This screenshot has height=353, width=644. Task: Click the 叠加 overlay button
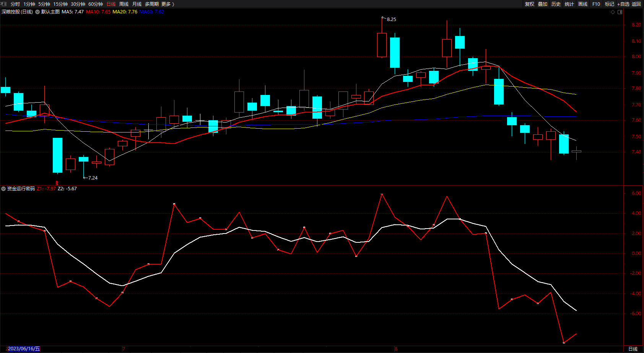(543, 4)
